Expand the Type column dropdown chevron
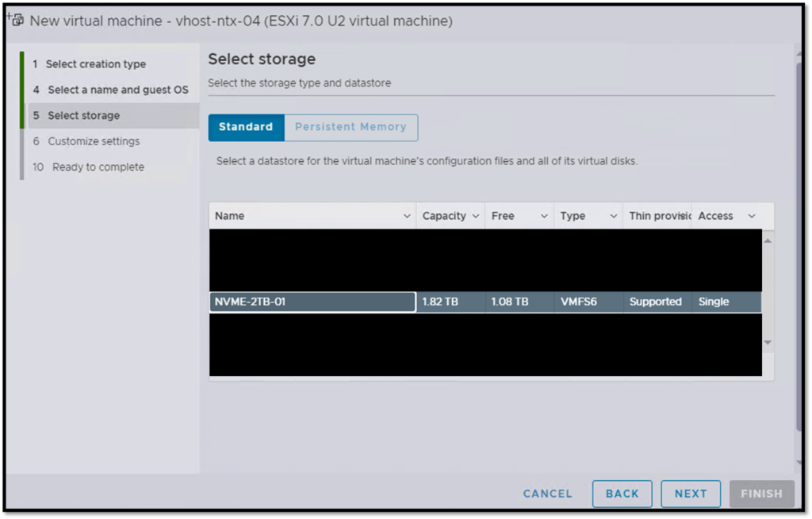This screenshot has height=519, width=812. pyautogui.click(x=613, y=216)
